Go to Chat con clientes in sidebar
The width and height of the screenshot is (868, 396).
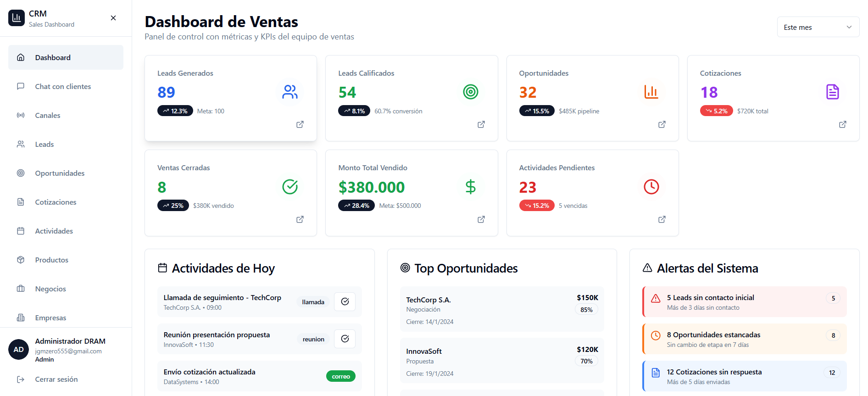pos(63,86)
